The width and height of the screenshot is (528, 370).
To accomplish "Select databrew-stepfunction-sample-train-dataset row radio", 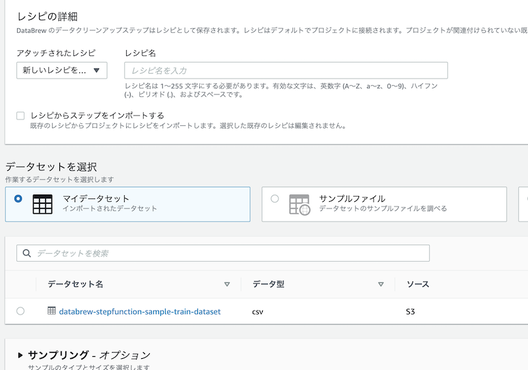I will tap(21, 311).
